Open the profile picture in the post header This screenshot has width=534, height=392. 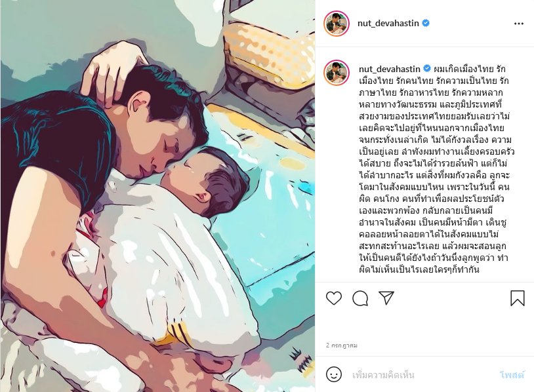click(337, 24)
